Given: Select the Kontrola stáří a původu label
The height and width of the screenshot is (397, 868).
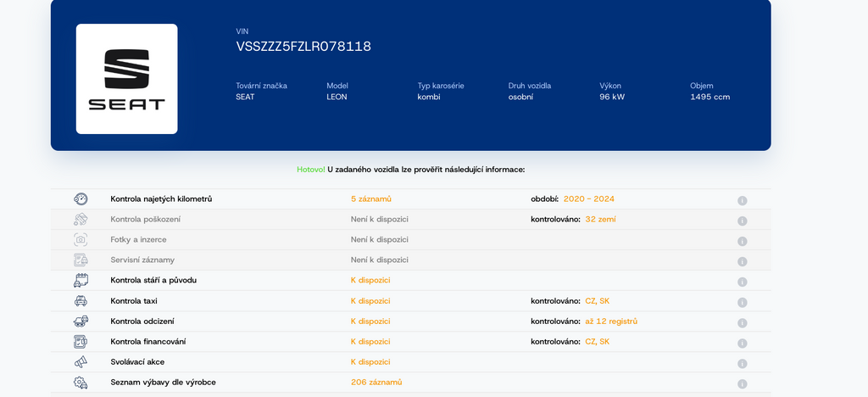Looking at the screenshot, I should (153, 280).
